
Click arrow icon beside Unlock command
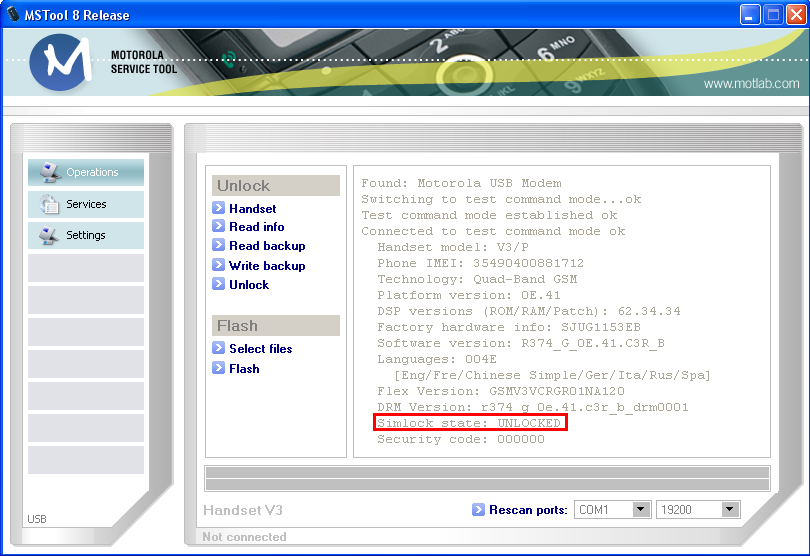[219, 284]
